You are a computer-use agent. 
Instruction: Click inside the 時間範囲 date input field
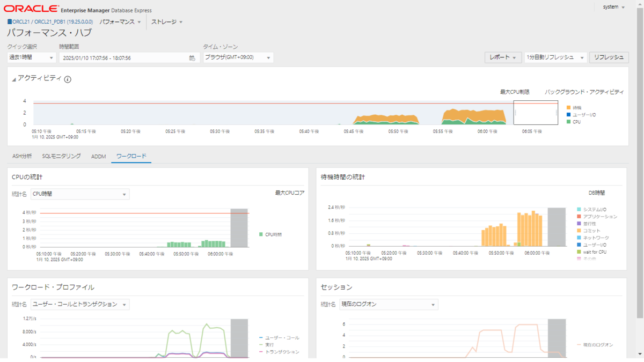[x=123, y=57]
